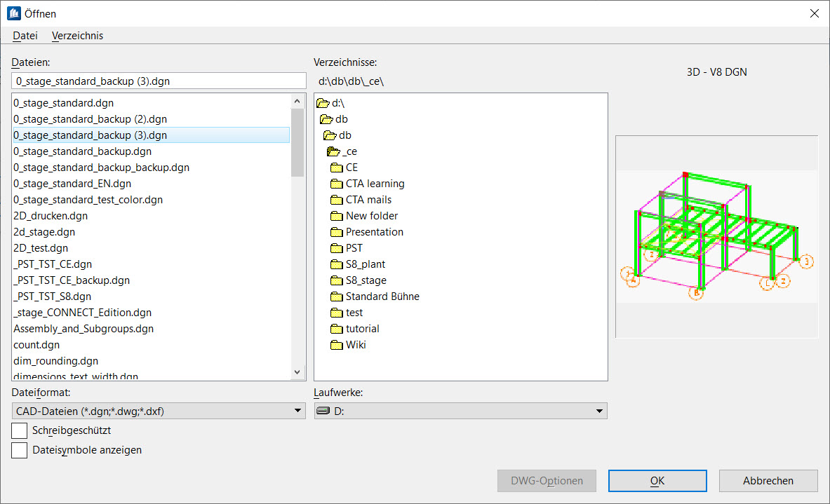This screenshot has width=830, height=504.
Task: Click the application icon in title bar
Action: (x=14, y=13)
